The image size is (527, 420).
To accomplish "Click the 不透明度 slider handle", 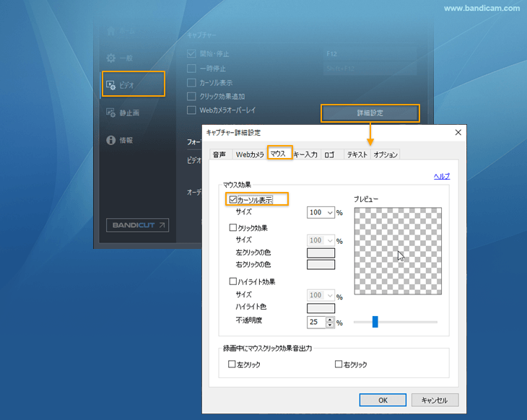I will coord(375,322).
